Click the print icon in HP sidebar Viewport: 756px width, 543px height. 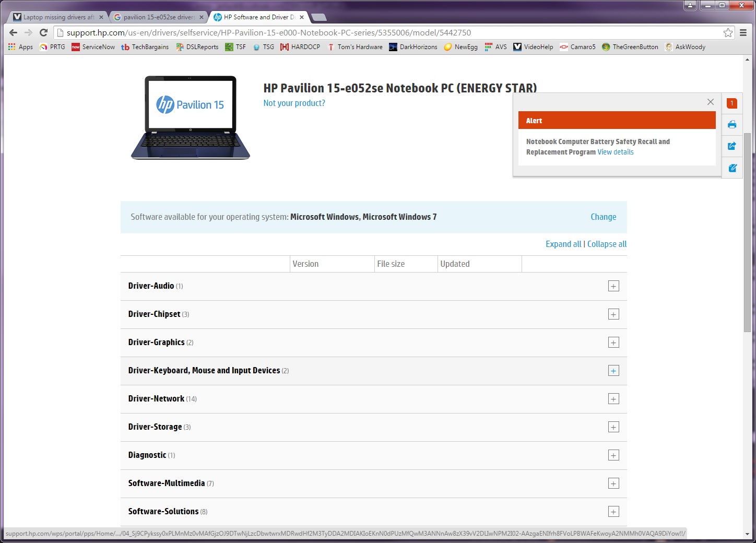click(732, 124)
